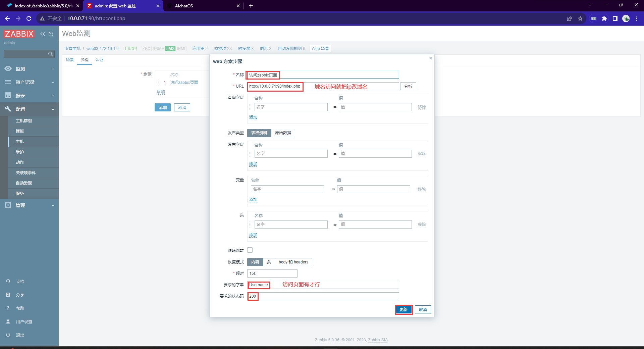Click the 帮助 question mark icon

[8, 308]
